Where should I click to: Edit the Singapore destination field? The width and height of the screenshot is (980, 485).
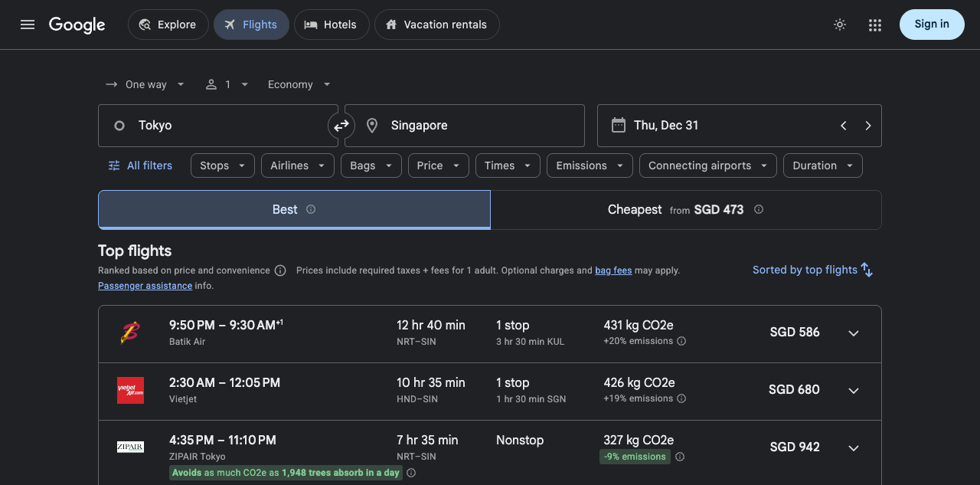465,126
